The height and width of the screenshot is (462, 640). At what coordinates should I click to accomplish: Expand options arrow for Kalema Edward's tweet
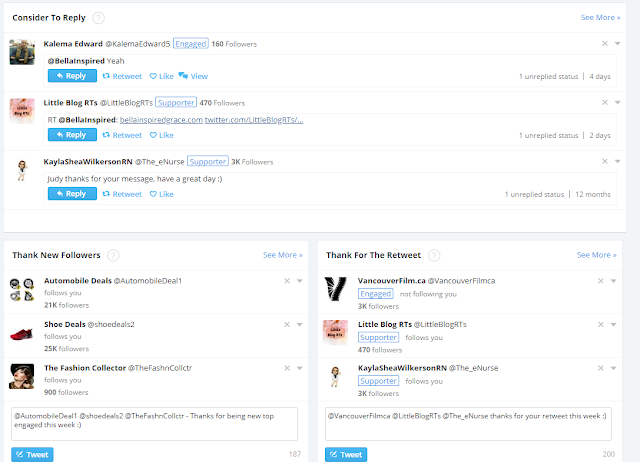[618, 44]
